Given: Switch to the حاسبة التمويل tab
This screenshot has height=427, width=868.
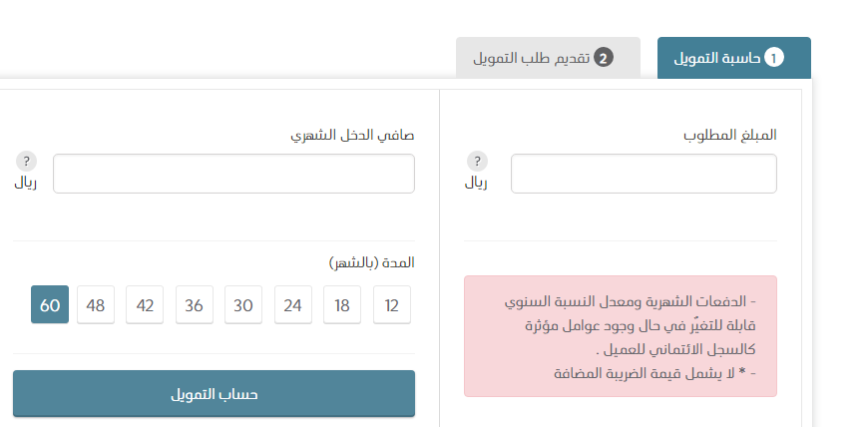Looking at the screenshot, I should (734, 58).
